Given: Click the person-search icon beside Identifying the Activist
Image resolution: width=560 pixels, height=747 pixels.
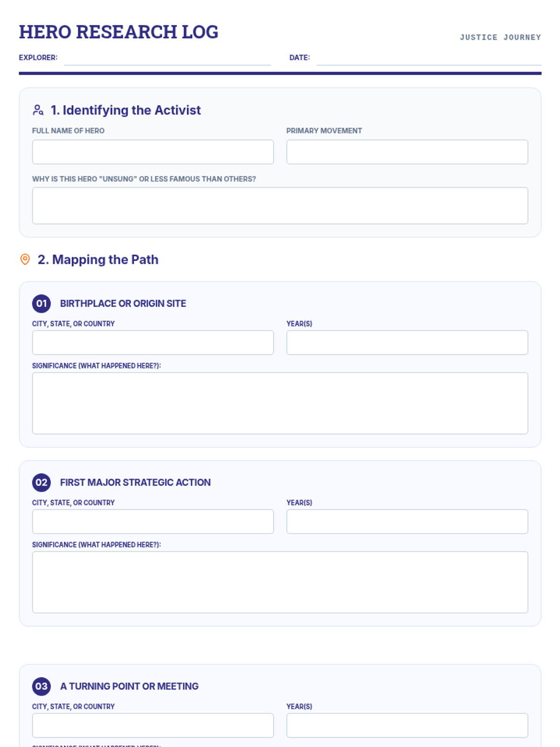Looking at the screenshot, I should click(x=38, y=110).
